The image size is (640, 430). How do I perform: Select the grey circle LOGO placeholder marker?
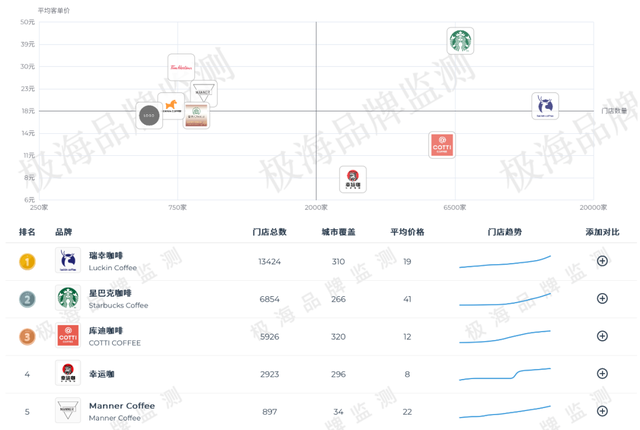pos(149,115)
